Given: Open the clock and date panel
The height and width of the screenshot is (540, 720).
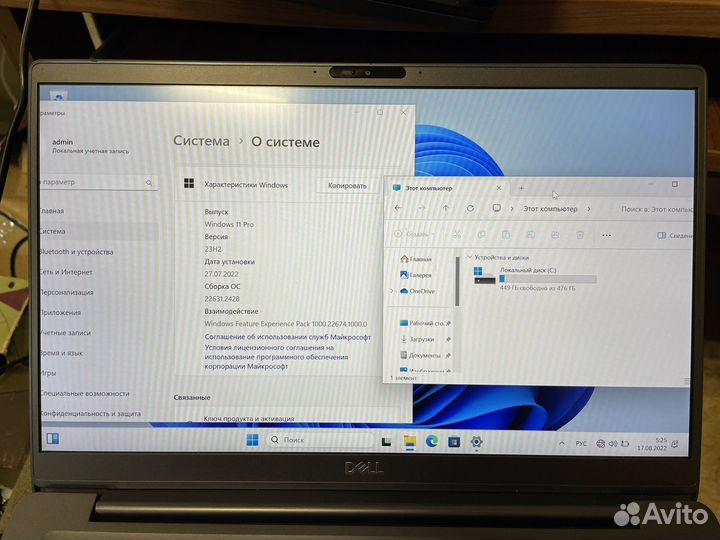Looking at the screenshot, I should [652, 444].
